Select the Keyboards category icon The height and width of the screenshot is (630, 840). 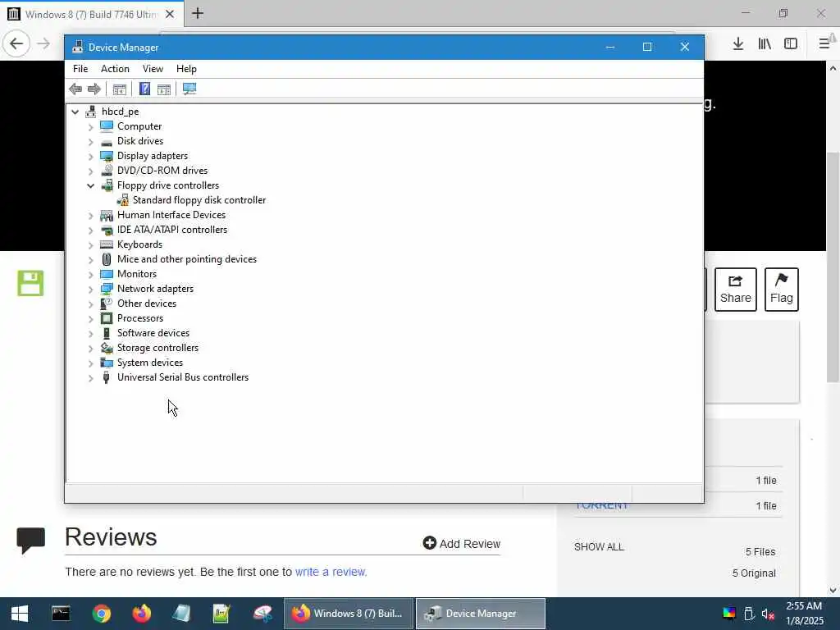pos(107,244)
